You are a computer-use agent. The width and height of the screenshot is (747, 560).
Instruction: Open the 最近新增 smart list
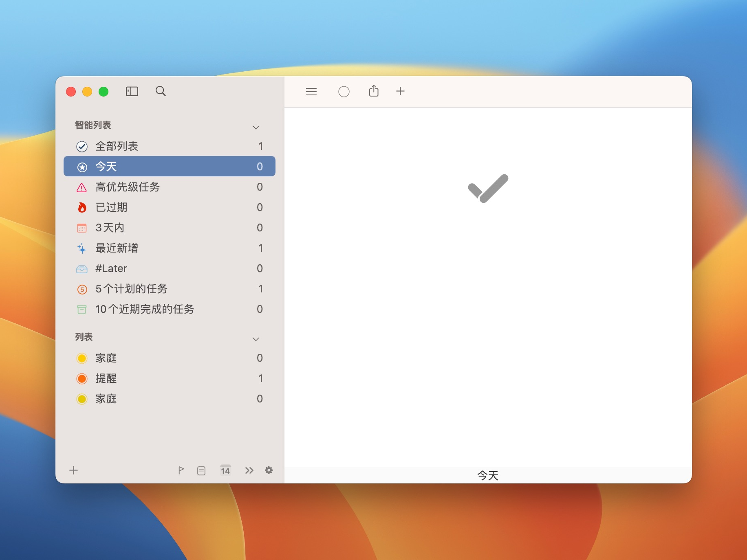[x=170, y=248]
